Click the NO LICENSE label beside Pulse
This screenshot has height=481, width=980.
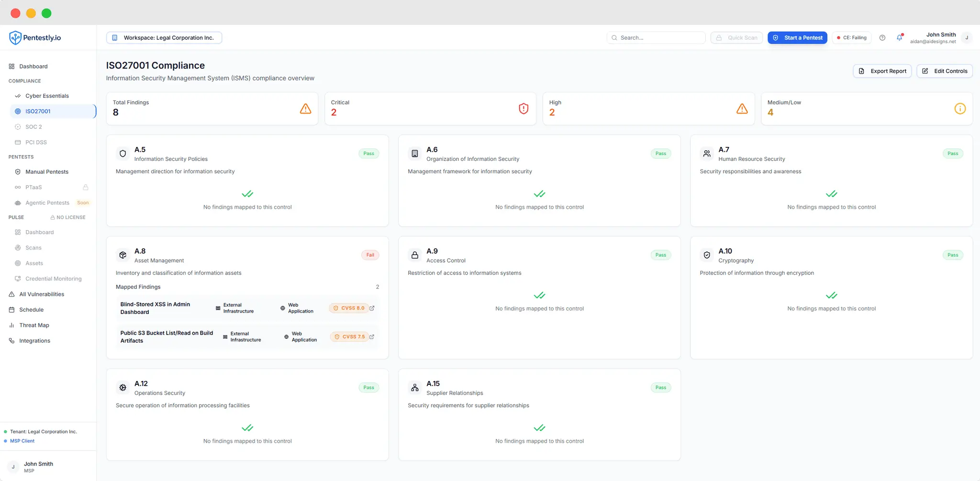pos(68,217)
